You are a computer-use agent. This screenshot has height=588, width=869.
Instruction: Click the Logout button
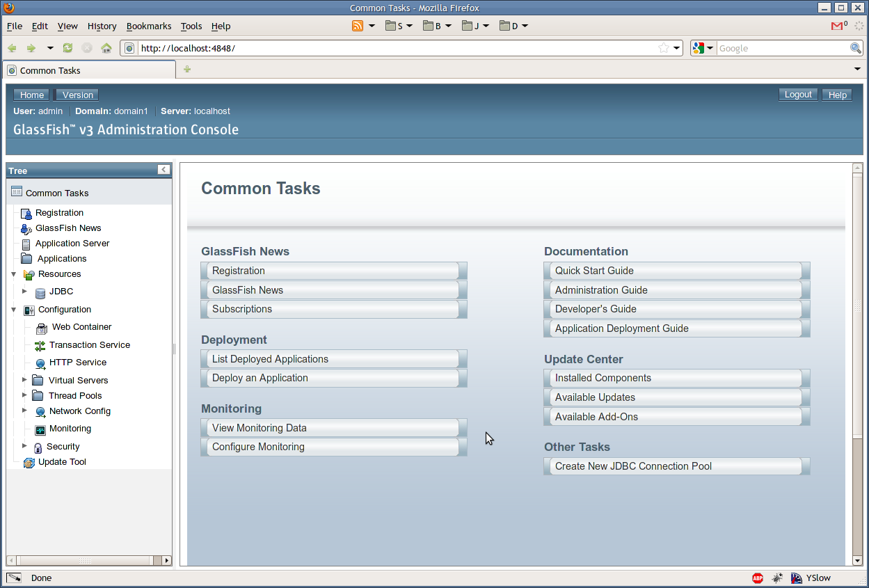pyautogui.click(x=797, y=95)
